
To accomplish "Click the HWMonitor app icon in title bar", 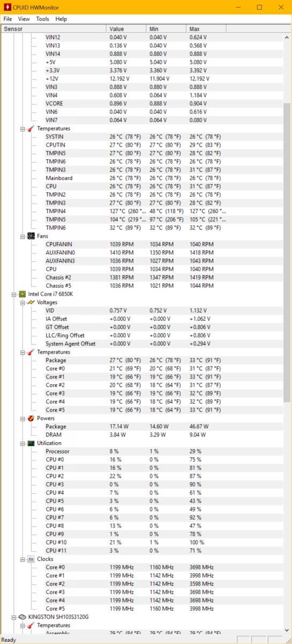I will 7,7.
